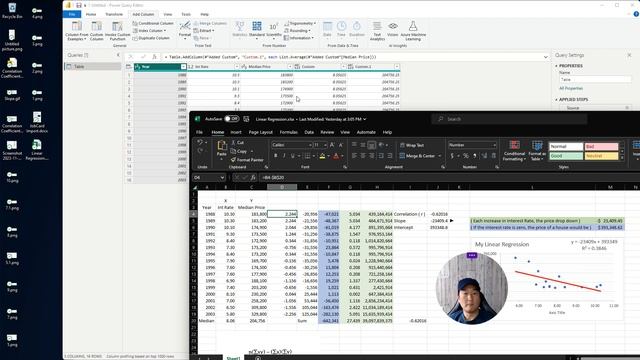This screenshot has height=360, width=640.
Task: Select the Sheet1 tab in Excel
Action: pos(233,358)
